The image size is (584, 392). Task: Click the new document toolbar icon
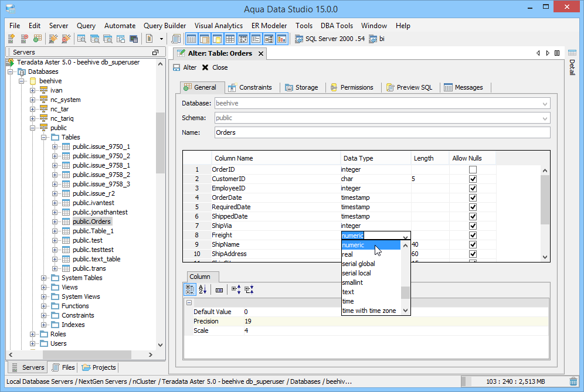click(149, 38)
